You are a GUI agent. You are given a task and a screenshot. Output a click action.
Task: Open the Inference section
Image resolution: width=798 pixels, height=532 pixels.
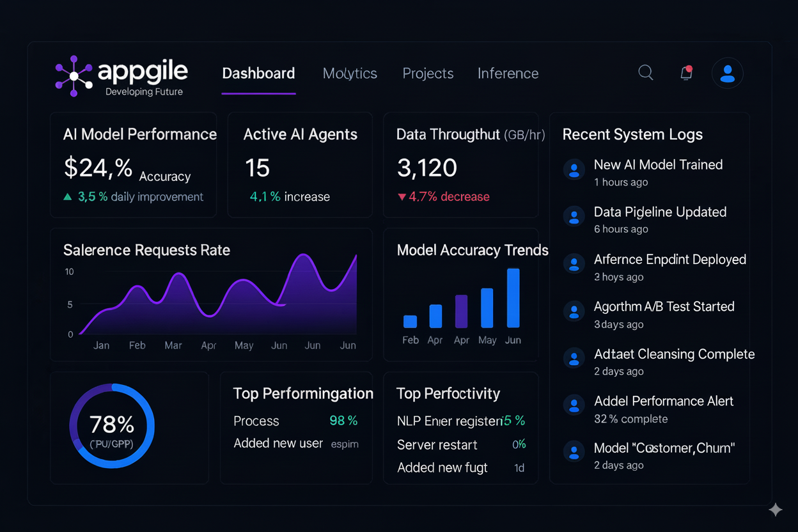[508, 73]
